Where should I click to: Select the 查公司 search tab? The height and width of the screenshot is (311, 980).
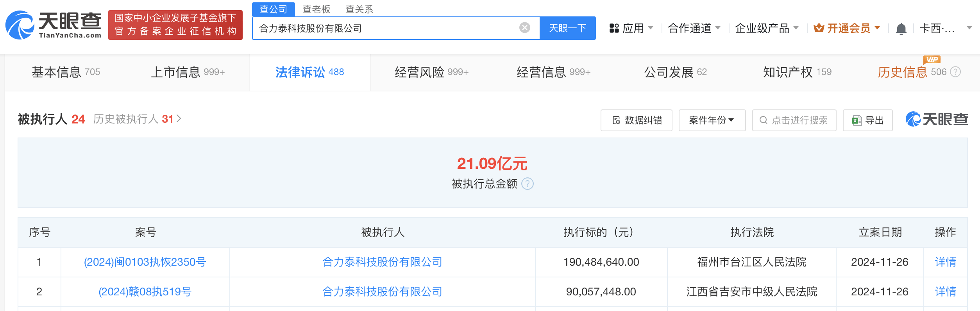[x=274, y=9]
